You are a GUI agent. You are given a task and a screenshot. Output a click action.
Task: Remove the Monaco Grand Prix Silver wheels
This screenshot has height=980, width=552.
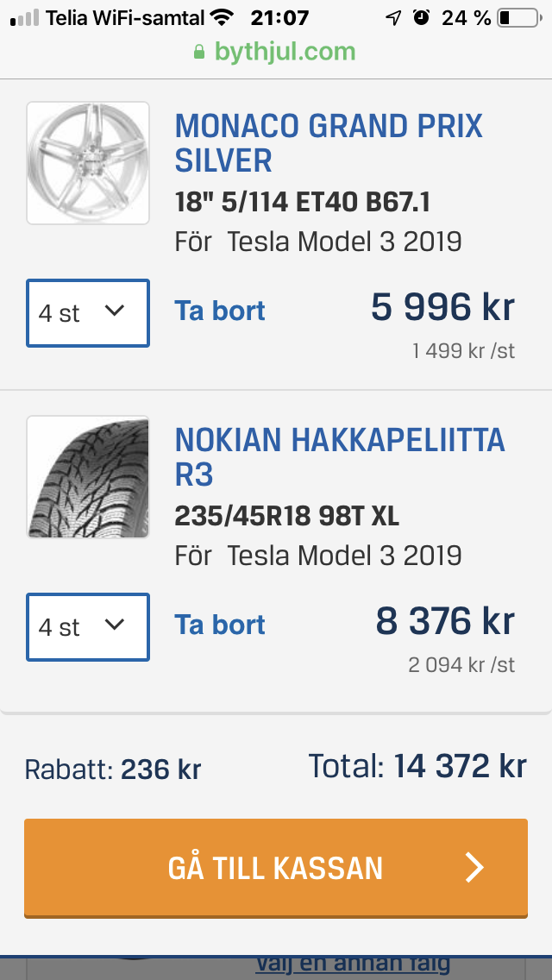(x=220, y=311)
